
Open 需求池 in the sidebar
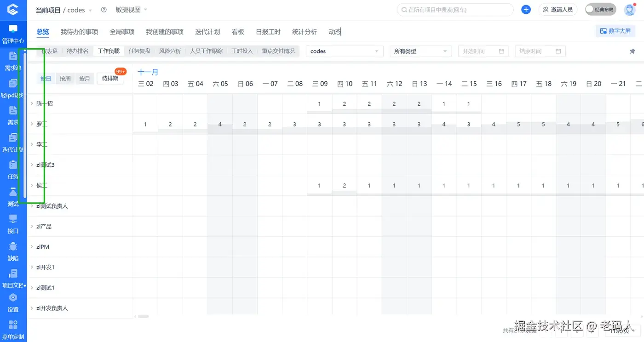(13, 61)
